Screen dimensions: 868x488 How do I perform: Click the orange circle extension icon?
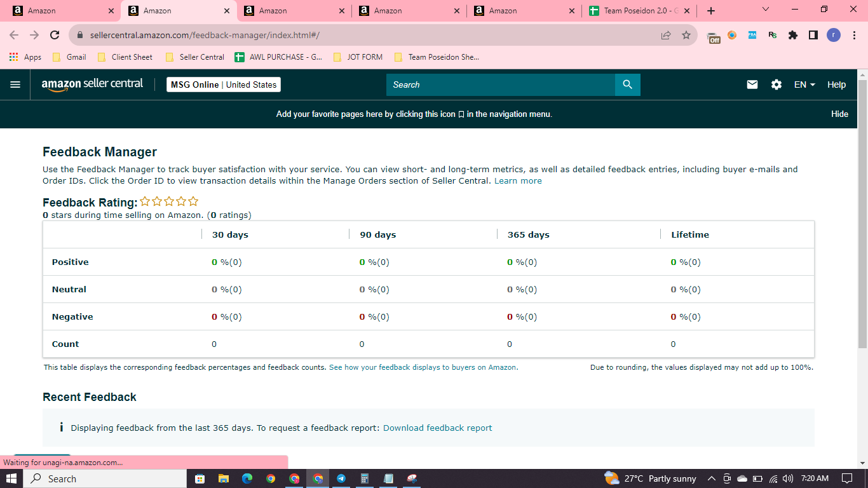coord(732,35)
